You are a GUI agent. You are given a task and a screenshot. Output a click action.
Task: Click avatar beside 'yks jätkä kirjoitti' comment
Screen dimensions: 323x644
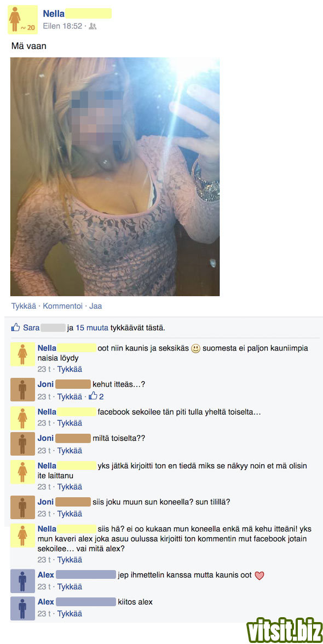(22, 472)
